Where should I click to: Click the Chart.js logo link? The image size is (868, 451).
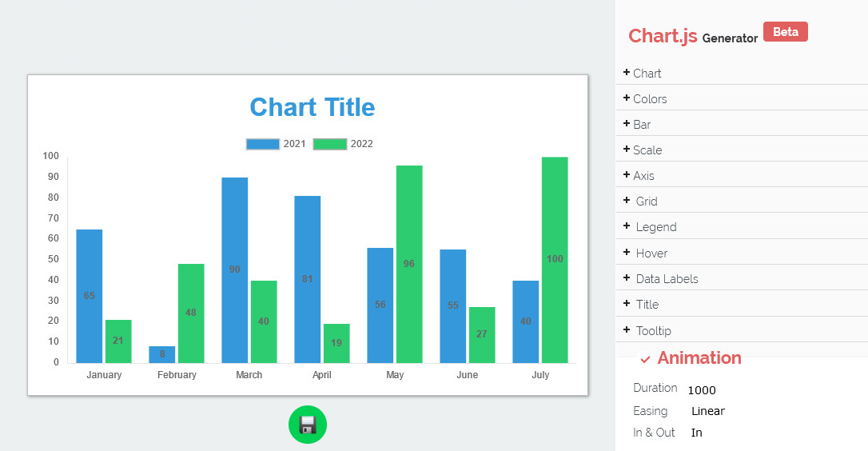(663, 36)
